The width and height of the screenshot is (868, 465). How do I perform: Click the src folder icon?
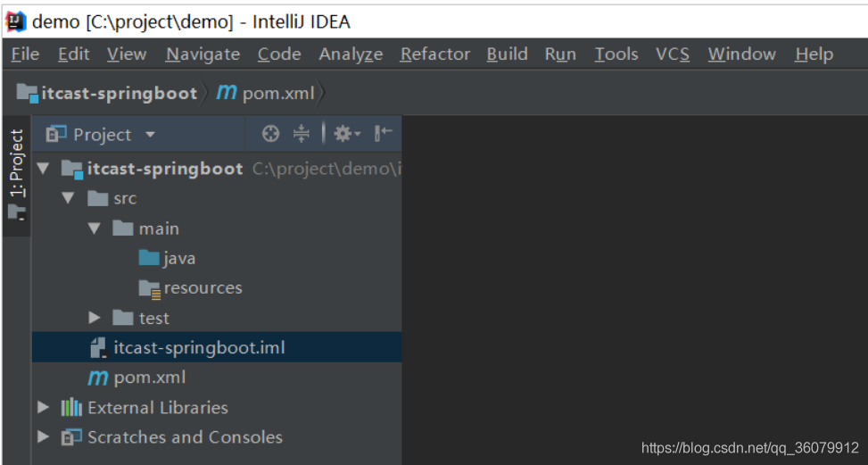[98, 198]
